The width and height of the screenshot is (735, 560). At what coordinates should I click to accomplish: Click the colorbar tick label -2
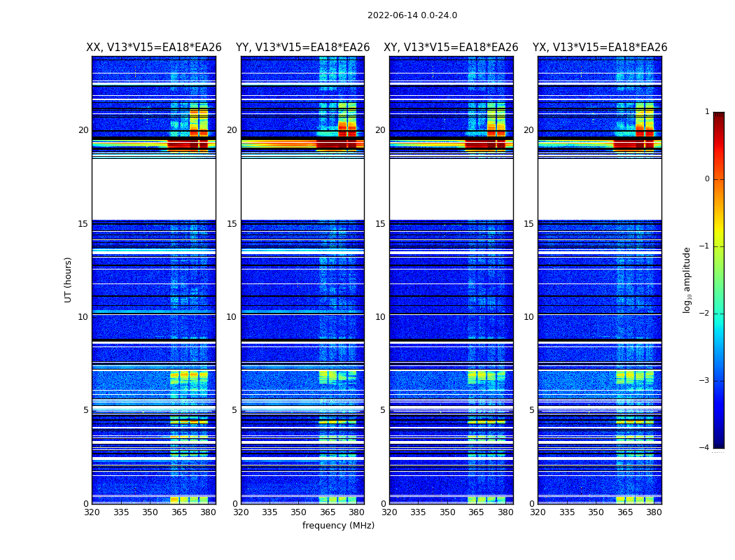click(706, 314)
